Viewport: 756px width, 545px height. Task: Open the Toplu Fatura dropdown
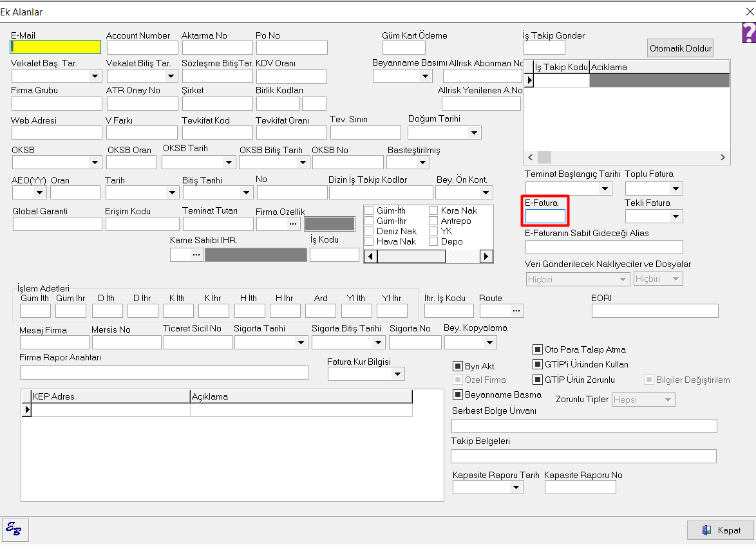pyautogui.click(x=676, y=189)
